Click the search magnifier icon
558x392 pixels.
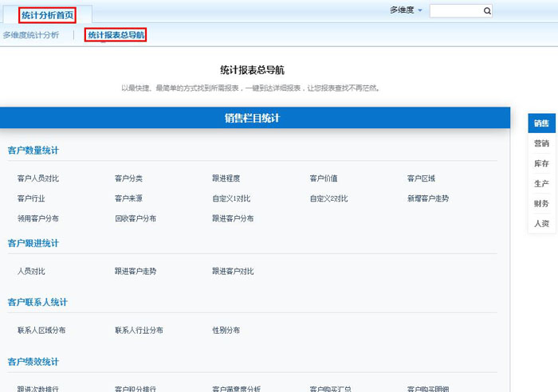[x=486, y=11]
